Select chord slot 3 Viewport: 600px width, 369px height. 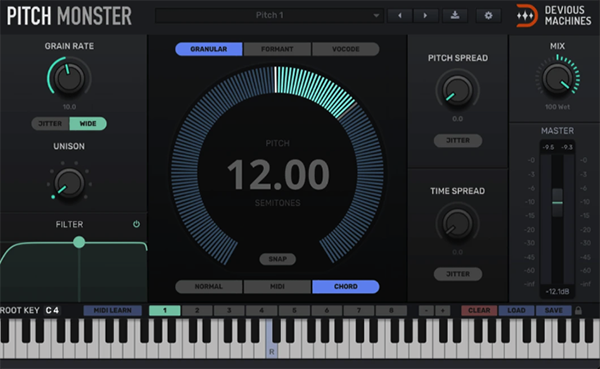(x=229, y=310)
